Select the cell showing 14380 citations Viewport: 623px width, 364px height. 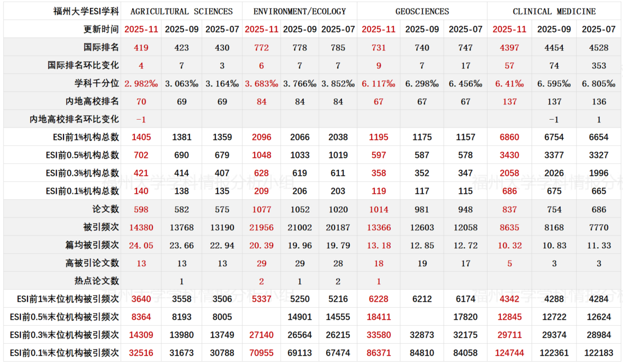pyautogui.click(x=141, y=227)
